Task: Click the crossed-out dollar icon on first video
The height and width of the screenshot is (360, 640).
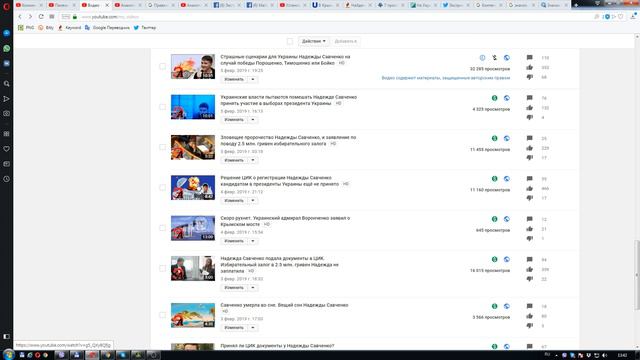Action: (x=494, y=58)
